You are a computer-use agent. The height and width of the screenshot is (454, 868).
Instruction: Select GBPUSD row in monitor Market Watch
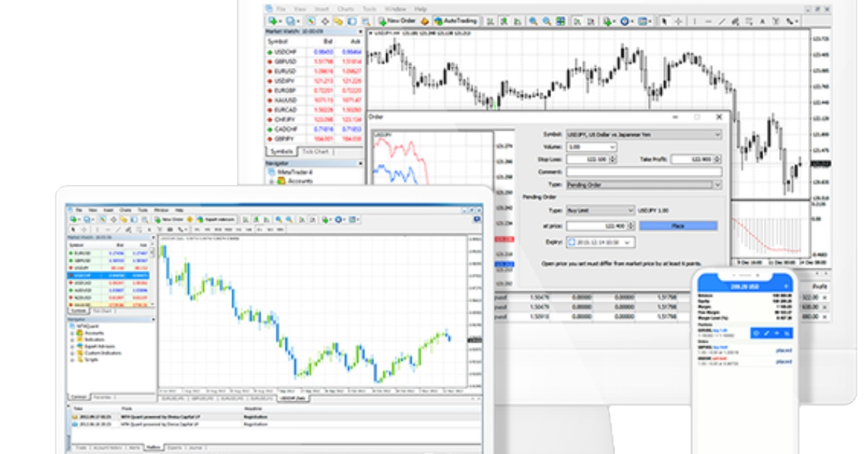(x=315, y=62)
